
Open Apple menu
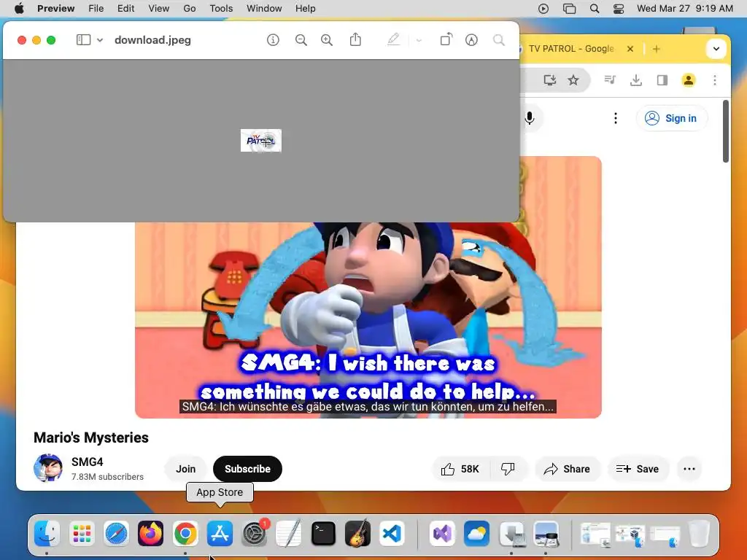(19, 9)
